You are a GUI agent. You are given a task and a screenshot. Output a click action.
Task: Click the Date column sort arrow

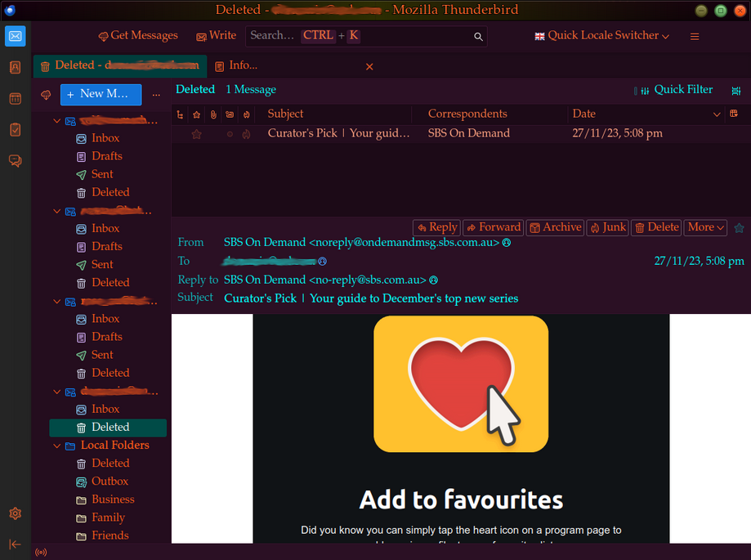tap(717, 114)
